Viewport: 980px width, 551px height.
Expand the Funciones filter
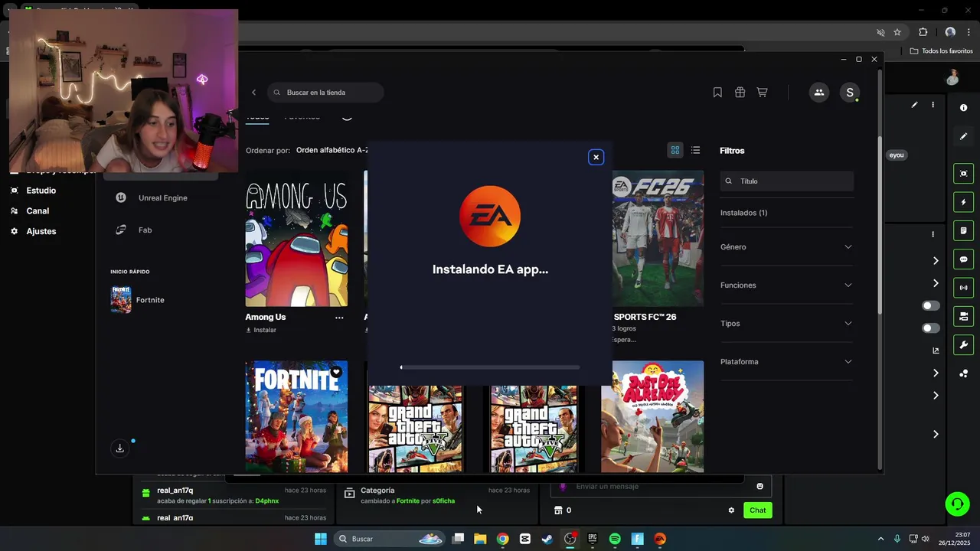(786, 285)
